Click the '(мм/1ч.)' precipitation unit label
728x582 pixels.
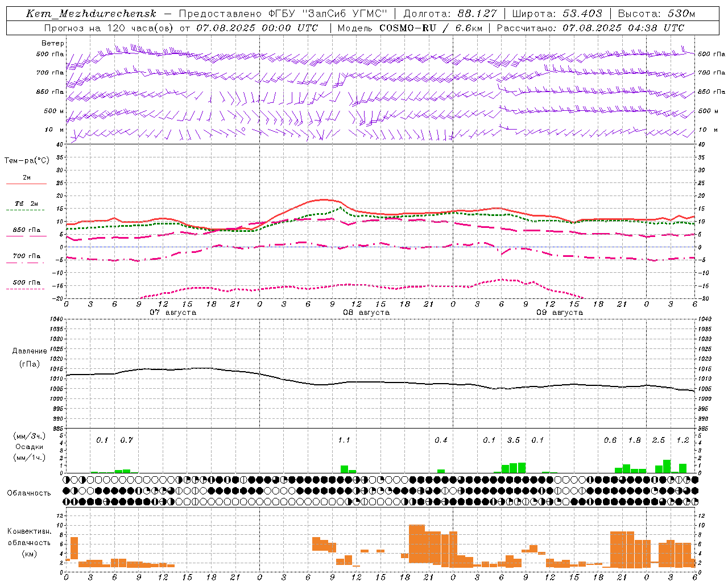30,458
